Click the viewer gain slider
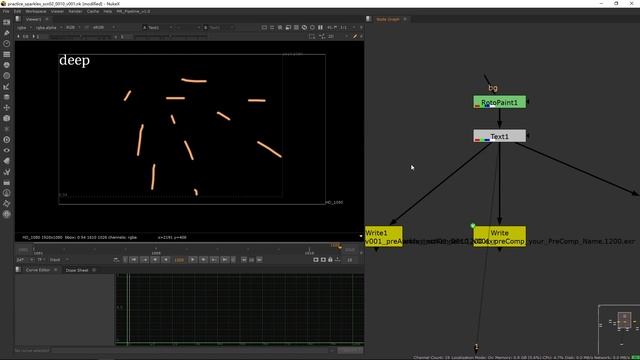 tap(80, 36)
